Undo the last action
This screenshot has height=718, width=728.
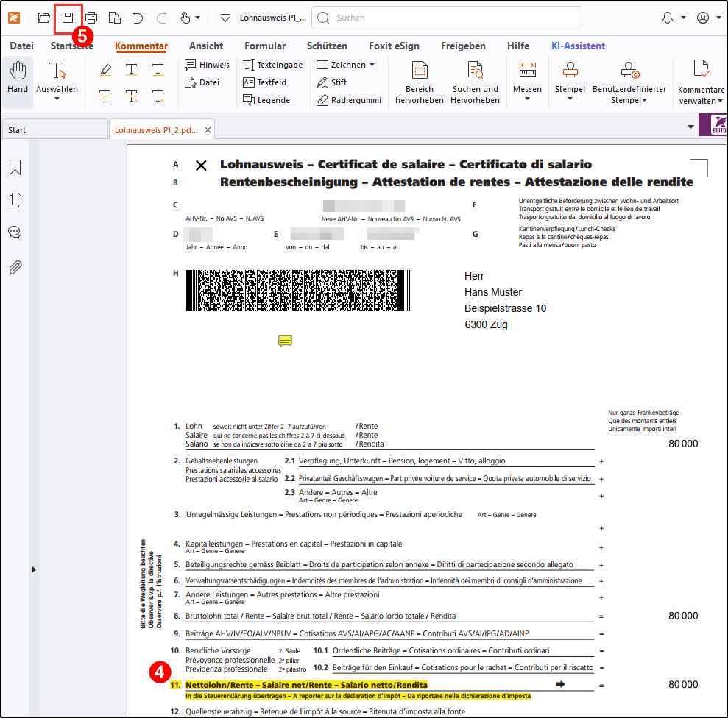click(138, 18)
